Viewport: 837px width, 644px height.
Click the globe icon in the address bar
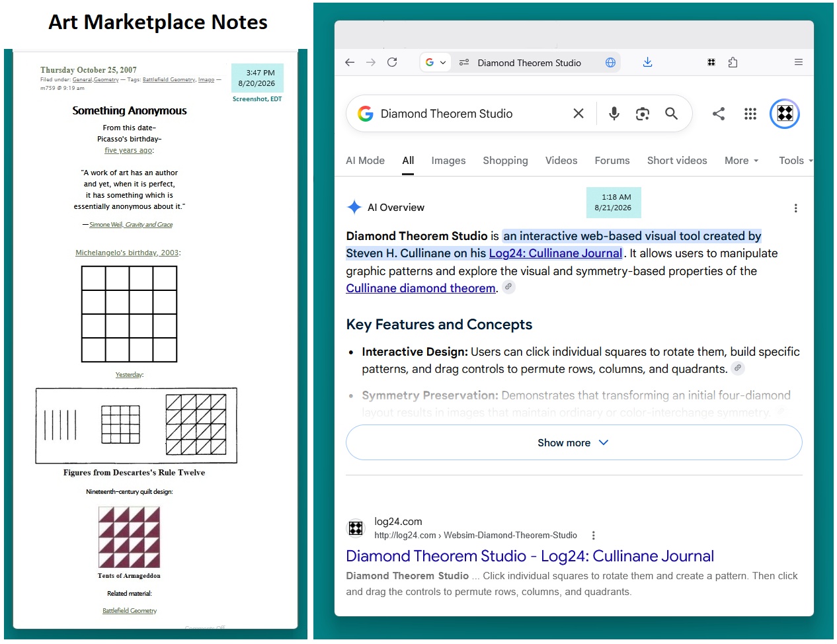[x=610, y=62]
